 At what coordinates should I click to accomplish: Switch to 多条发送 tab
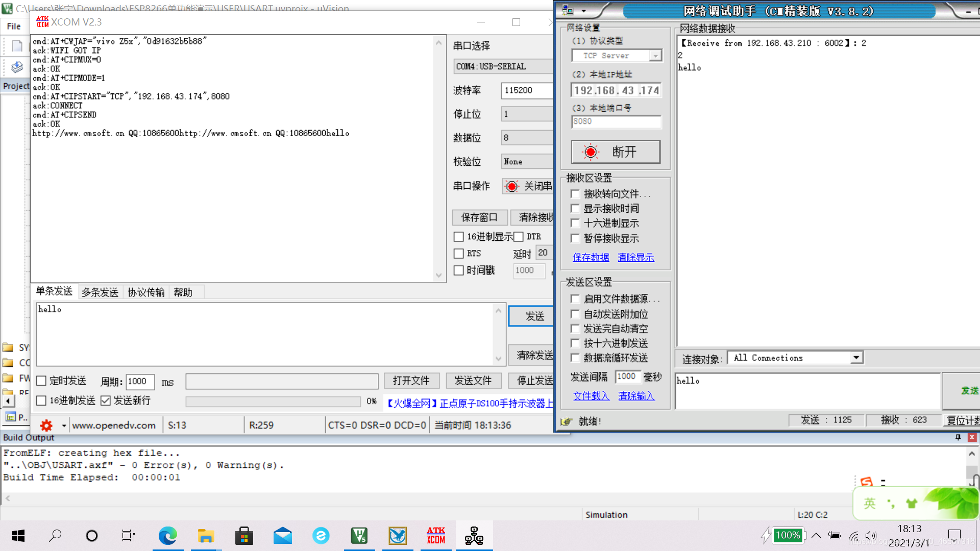click(100, 292)
